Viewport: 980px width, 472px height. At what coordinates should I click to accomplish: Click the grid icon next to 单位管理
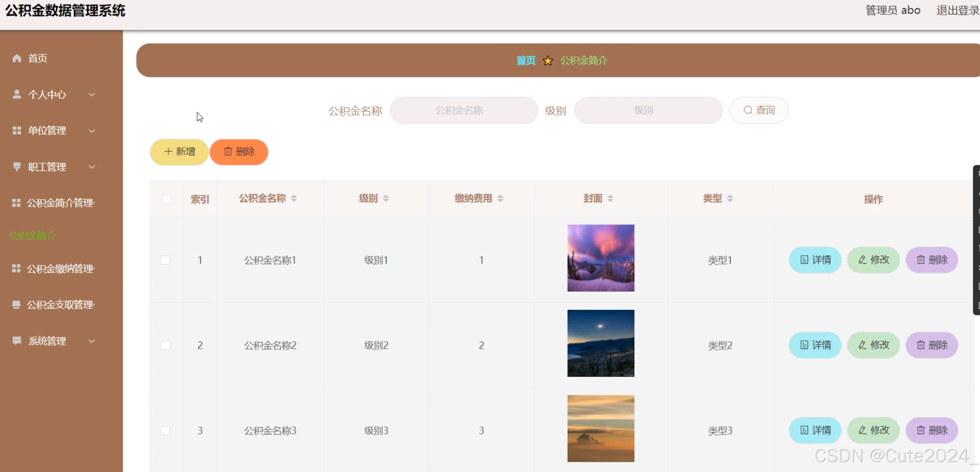[17, 131]
